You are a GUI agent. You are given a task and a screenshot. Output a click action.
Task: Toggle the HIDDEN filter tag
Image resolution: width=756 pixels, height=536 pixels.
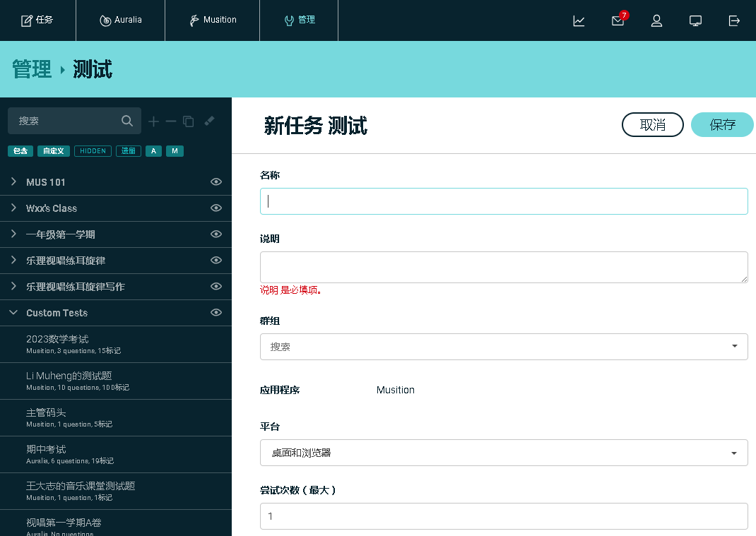coord(93,151)
